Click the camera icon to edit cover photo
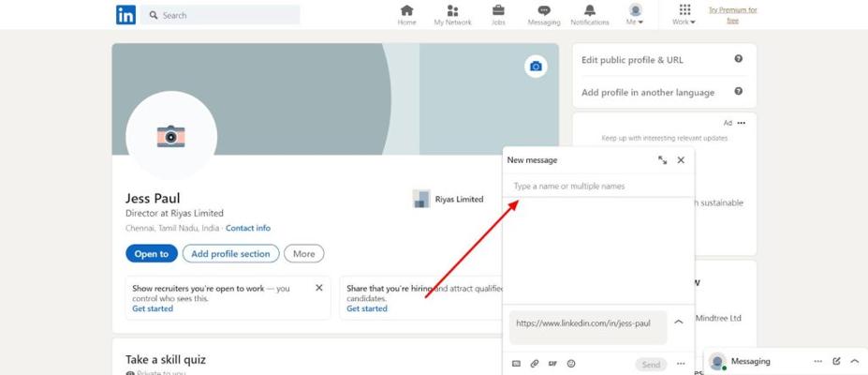This screenshot has height=375, width=868. click(536, 67)
